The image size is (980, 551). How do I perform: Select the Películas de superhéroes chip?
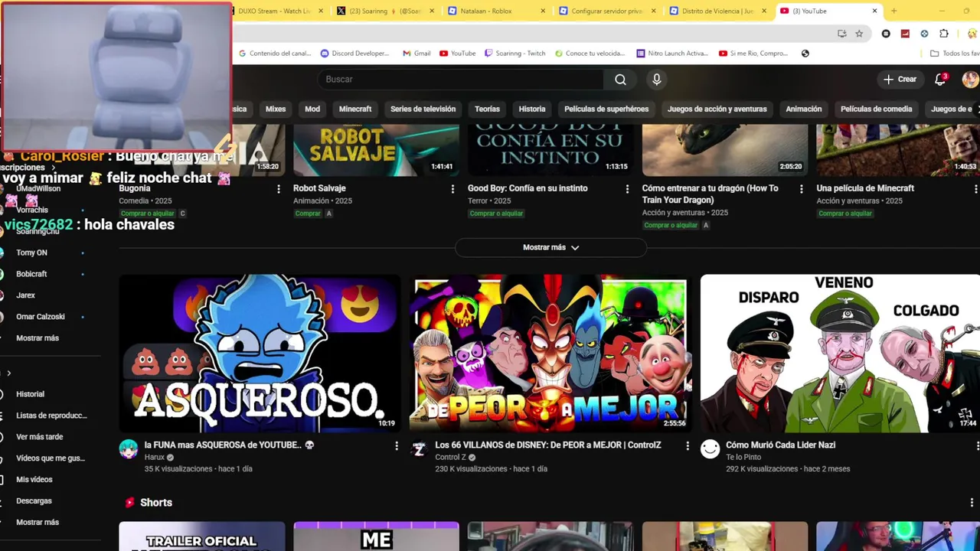tap(606, 109)
